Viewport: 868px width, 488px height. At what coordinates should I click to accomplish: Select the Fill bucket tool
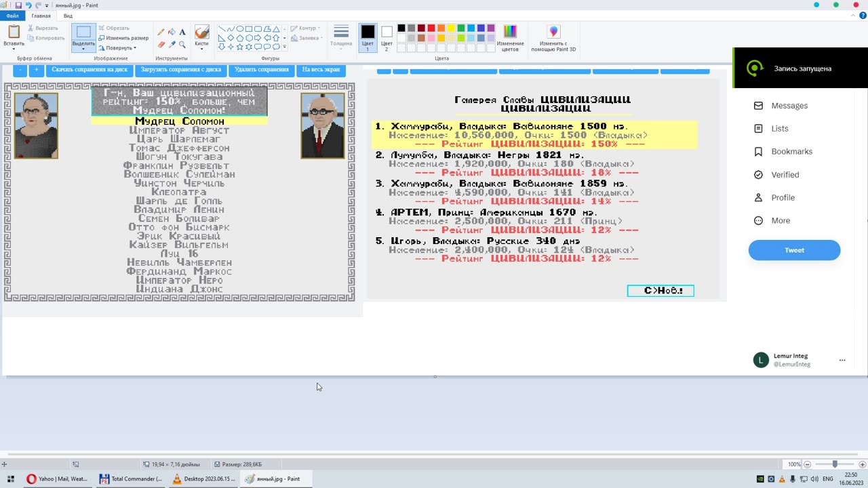(x=172, y=32)
